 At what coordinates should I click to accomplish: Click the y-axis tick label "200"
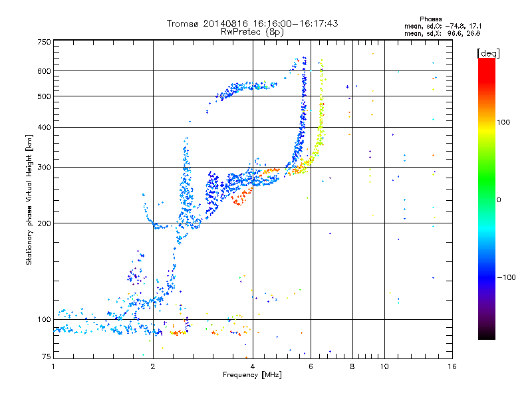click(x=44, y=223)
